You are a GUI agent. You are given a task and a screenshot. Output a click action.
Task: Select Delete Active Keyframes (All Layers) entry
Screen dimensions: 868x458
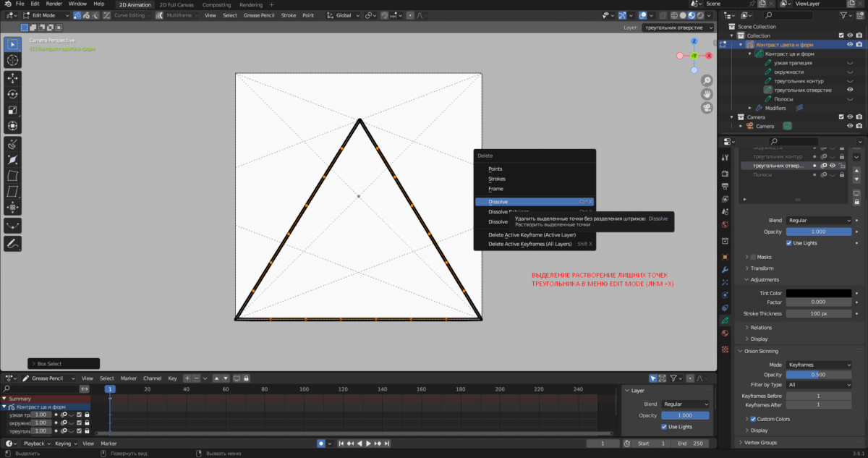tap(535, 244)
